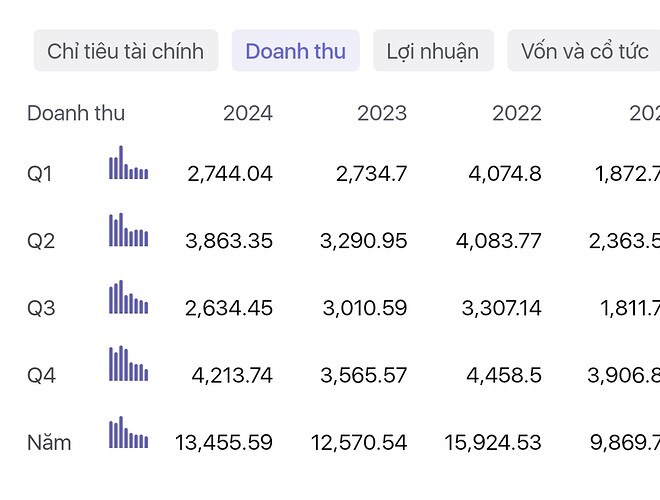Open the Năm yearly revenue sparkline chart
Viewport: 660px width, 500px height.
tap(128, 432)
